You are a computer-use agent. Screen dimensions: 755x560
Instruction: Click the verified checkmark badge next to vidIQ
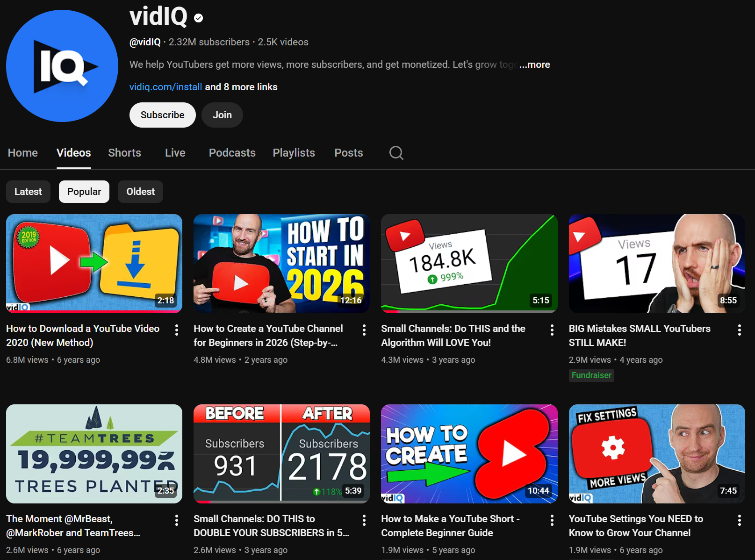[x=198, y=18]
